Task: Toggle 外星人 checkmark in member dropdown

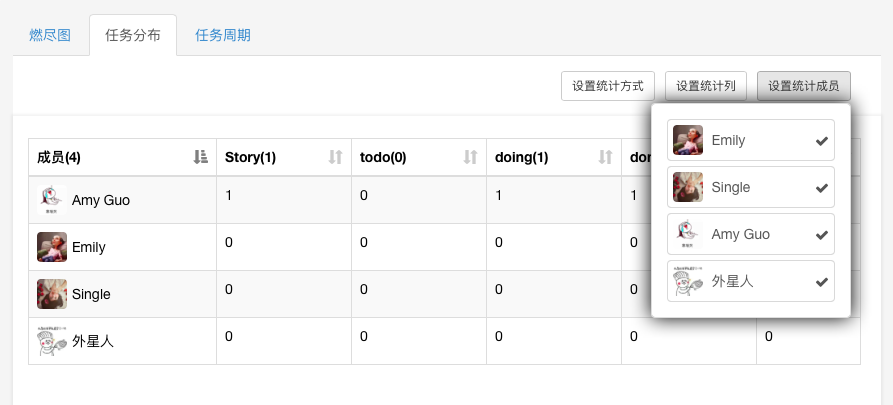Action: click(821, 282)
